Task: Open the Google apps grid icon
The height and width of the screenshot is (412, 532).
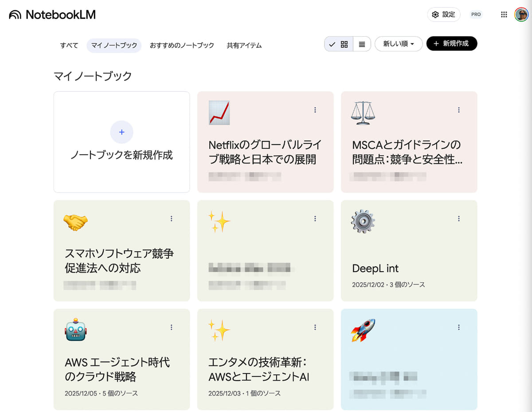Action: point(504,15)
